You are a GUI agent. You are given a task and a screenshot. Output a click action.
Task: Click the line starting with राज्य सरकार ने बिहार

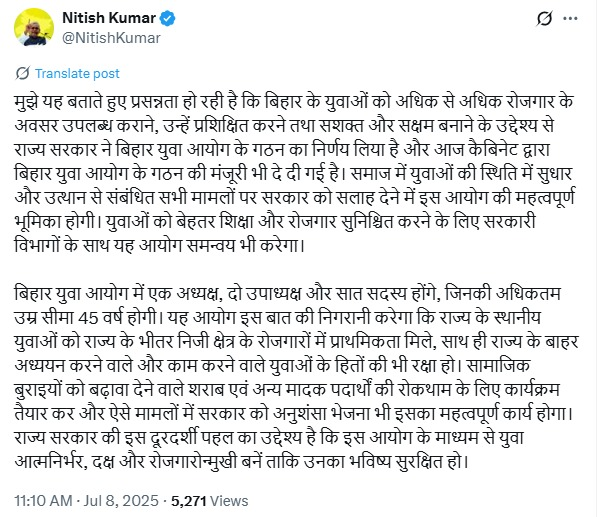coord(282,149)
